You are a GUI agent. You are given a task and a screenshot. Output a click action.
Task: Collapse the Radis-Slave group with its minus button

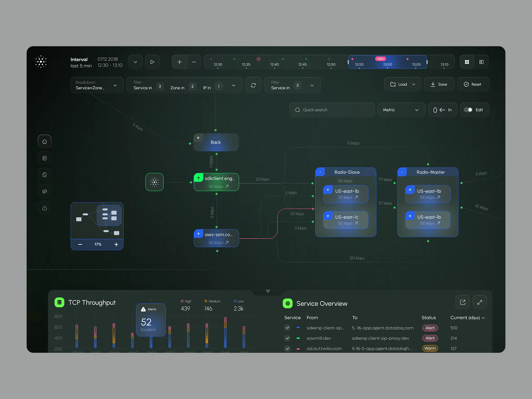[x=320, y=172]
